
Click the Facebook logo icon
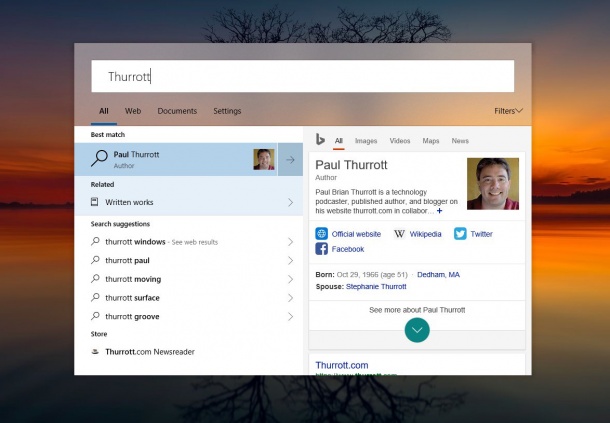[321, 249]
